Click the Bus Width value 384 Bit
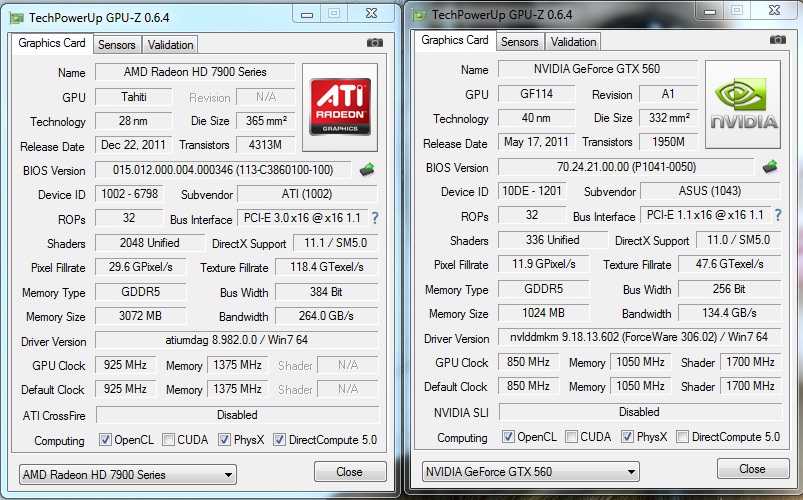Image resolution: width=803 pixels, height=500 pixels. click(326, 291)
